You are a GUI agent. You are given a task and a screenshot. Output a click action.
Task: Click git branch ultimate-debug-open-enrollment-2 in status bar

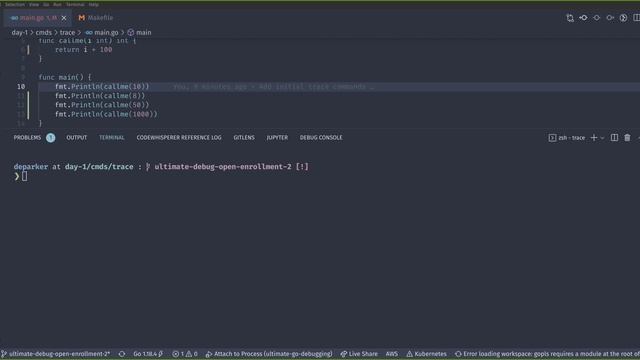(56, 354)
